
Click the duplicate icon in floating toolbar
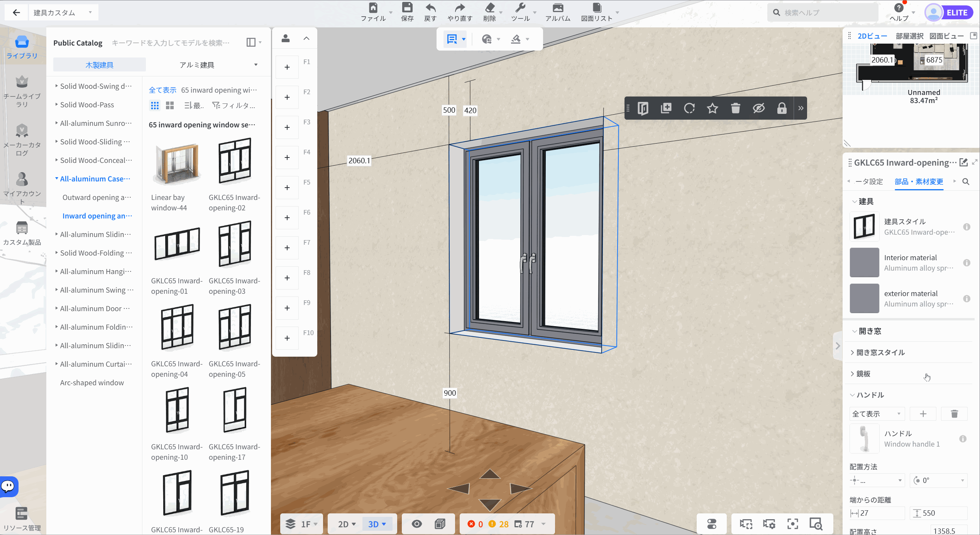666,108
